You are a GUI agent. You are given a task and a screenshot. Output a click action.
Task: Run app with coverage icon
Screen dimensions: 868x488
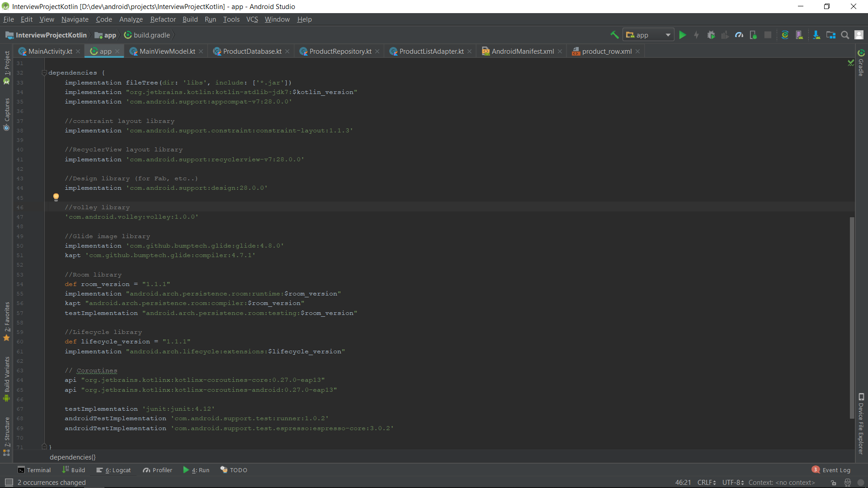[725, 35]
